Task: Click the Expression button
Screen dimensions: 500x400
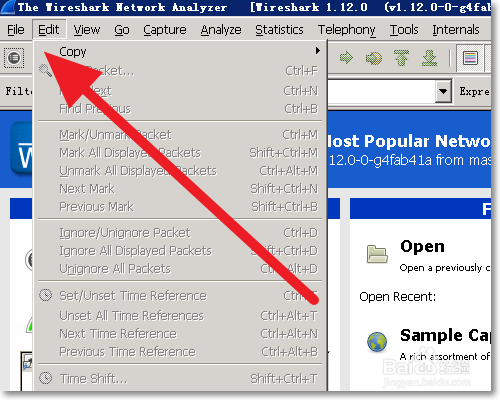Action: pos(474,91)
